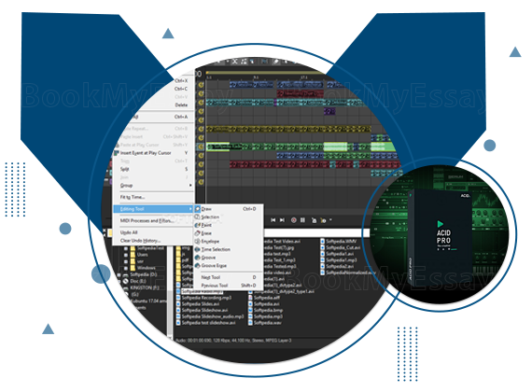The height and width of the screenshot is (392, 532).
Task: Select the Envelope tool
Action: (x=210, y=242)
